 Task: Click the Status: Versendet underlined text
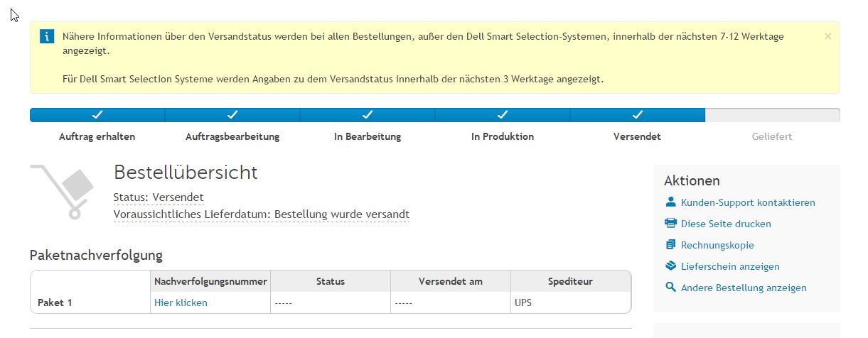159,197
